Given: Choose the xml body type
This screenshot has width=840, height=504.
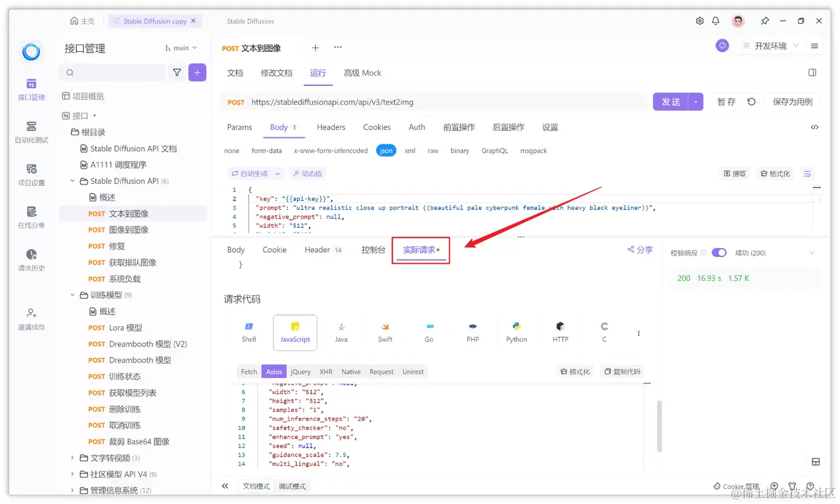Looking at the screenshot, I should [410, 151].
